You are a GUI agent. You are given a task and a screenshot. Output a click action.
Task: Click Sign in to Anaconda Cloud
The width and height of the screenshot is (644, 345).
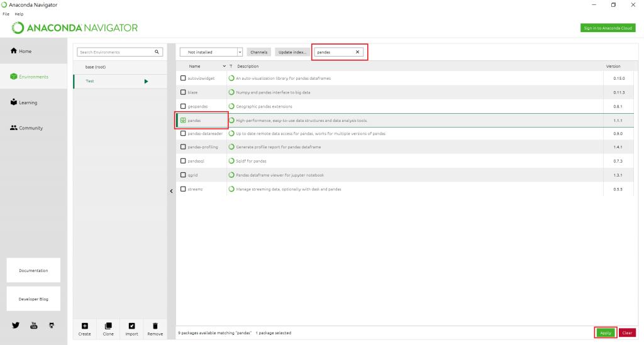click(608, 28)
